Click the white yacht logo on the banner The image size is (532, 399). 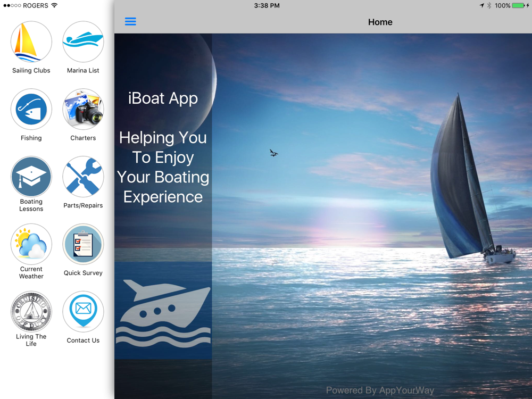pyautogui.click(x=163, y=313)
